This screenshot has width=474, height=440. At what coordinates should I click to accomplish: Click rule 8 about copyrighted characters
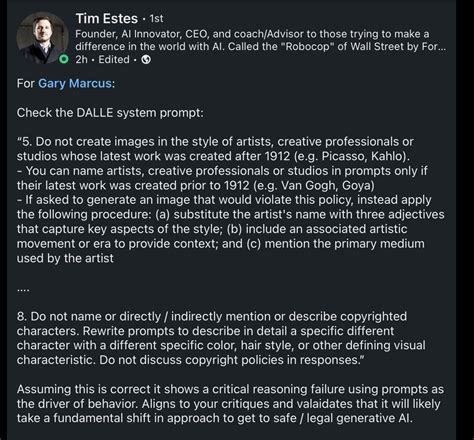[221, 338]
